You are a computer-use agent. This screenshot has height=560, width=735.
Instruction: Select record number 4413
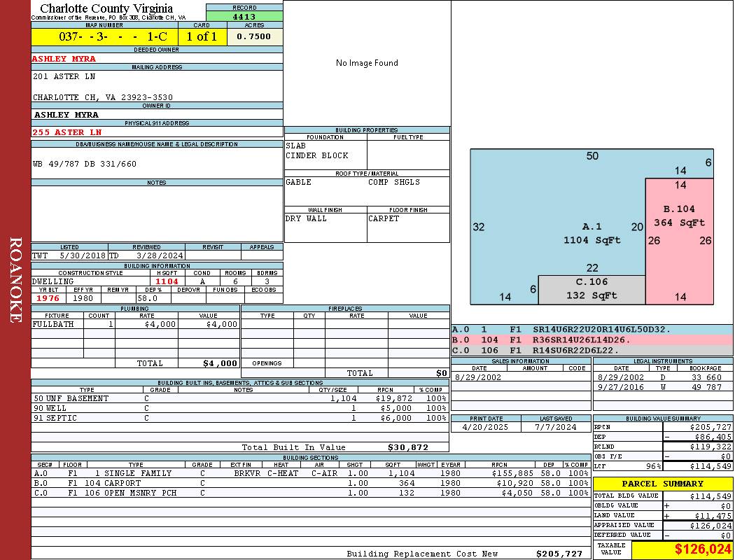point(244,16)
